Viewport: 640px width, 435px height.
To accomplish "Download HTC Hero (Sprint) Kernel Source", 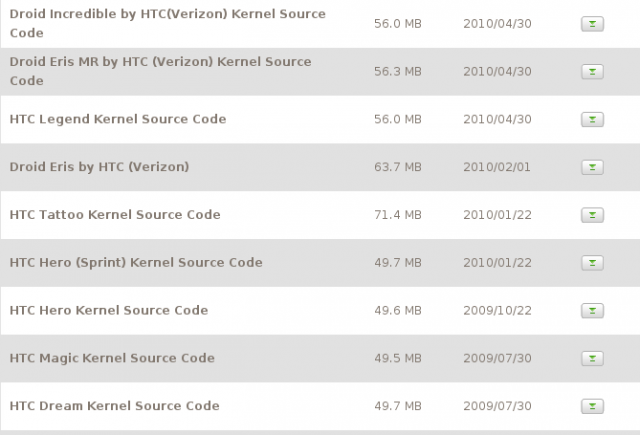I will 592,263.
